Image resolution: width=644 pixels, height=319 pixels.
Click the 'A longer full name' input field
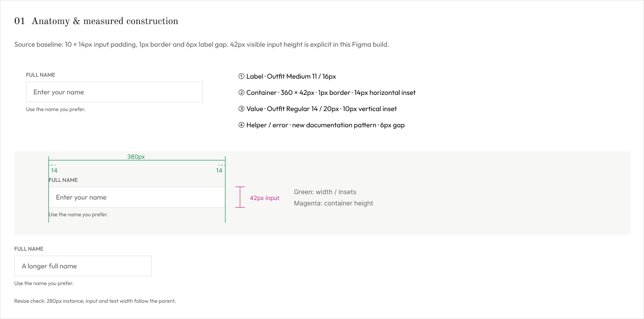(x=83, y=266)
